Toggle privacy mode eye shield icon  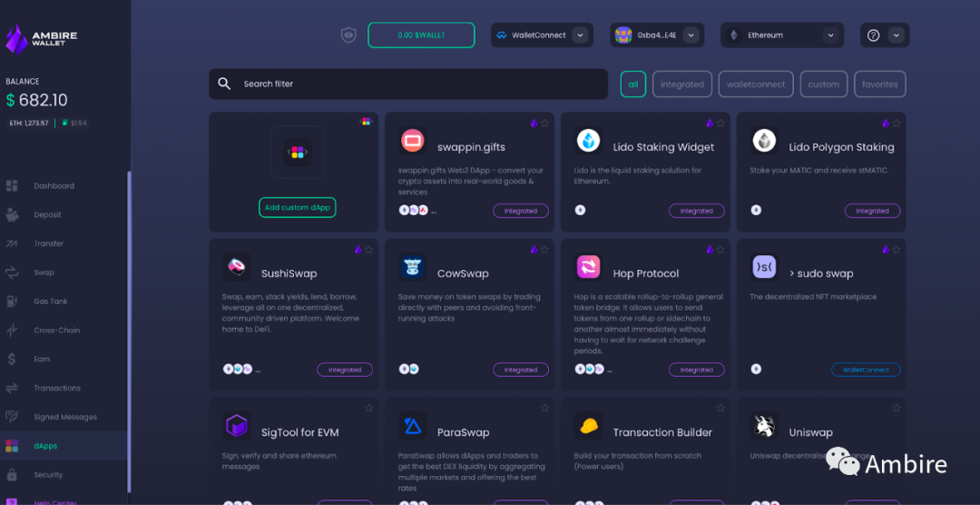click(x=348, y=35)
